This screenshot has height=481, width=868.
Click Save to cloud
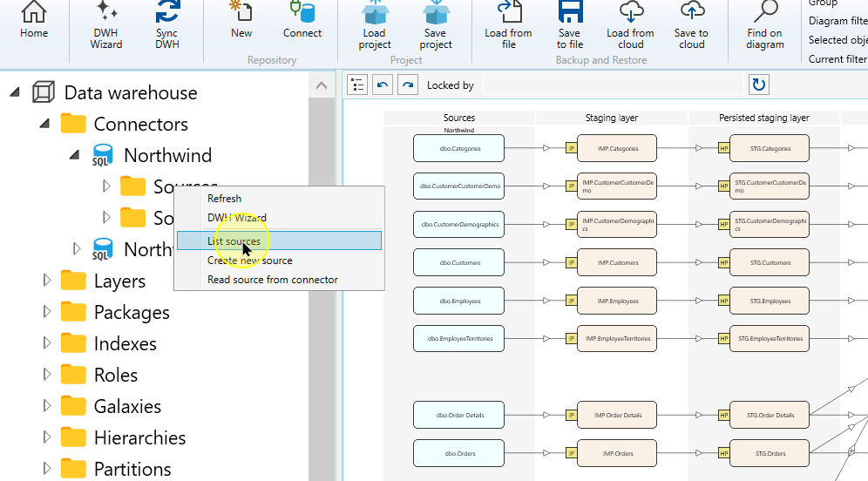(x=691, y=25)
